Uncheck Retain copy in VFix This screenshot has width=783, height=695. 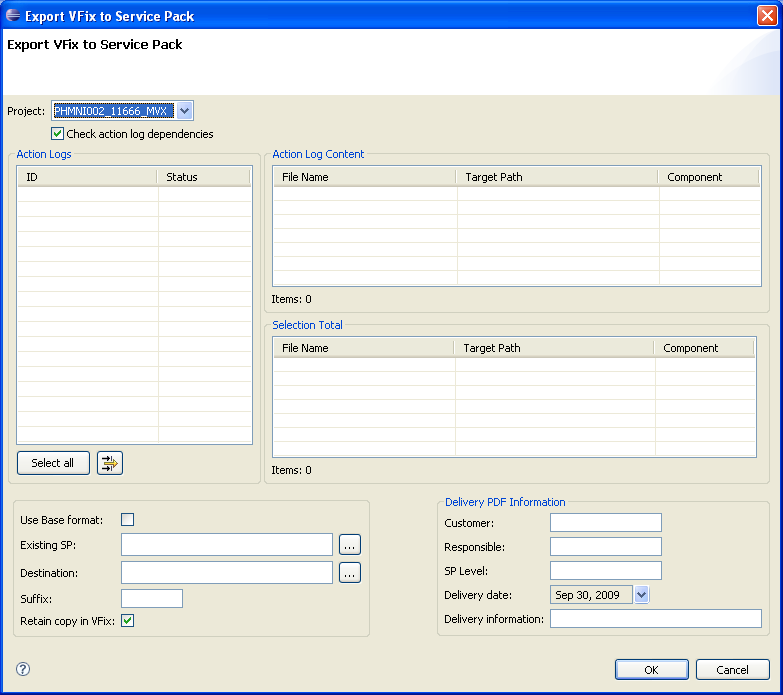click(x=127, y=621)
